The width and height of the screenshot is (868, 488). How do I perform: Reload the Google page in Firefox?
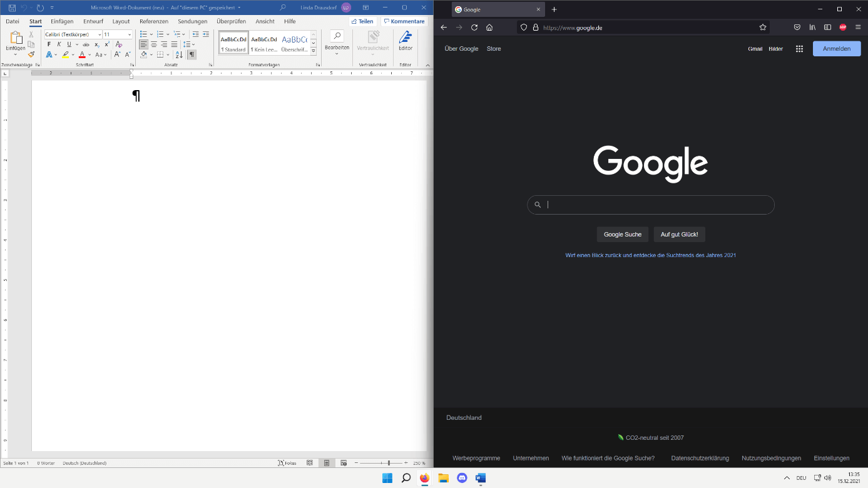[474, 28]
